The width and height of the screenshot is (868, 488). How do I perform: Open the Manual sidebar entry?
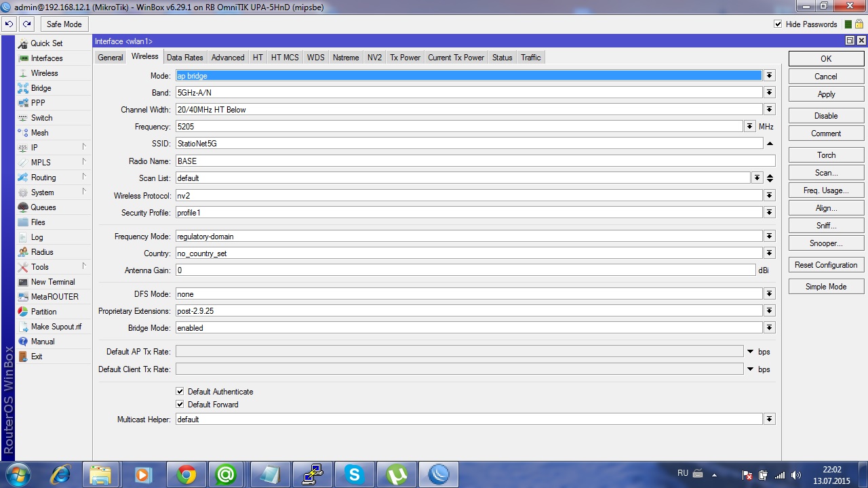pyautogui.click(x=42, y=342)
